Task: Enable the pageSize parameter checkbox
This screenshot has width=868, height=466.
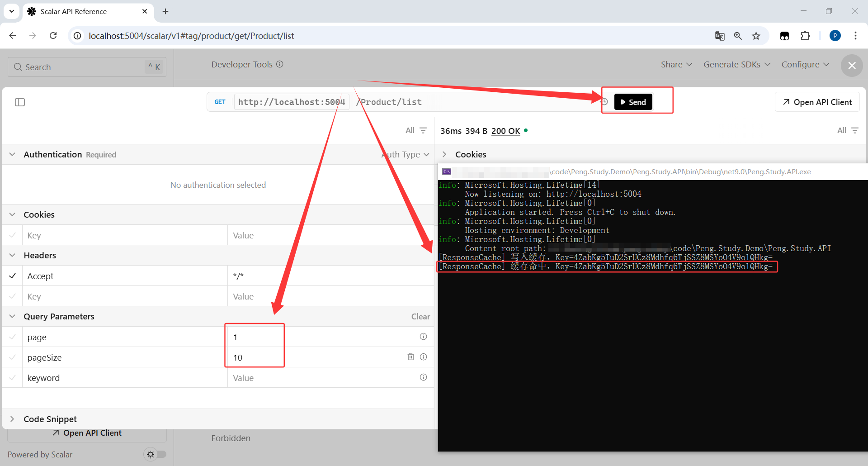Action: [12, 357]
